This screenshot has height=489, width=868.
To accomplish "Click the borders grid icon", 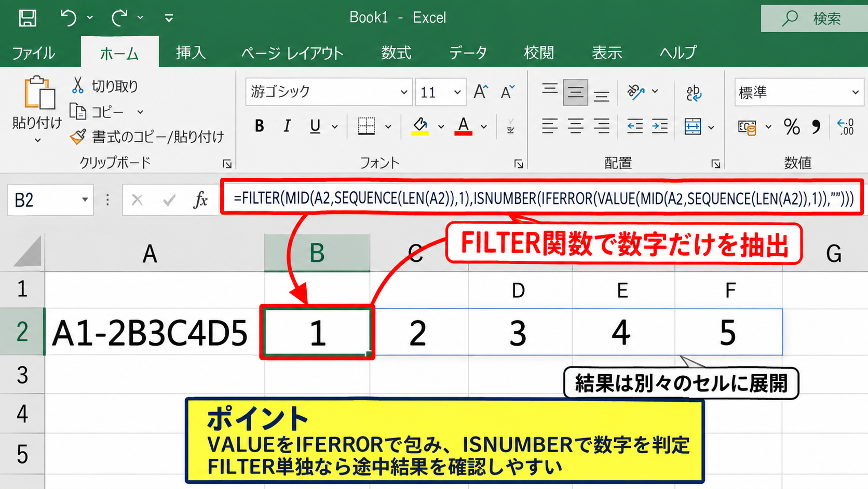I will [x=367, y=126].
